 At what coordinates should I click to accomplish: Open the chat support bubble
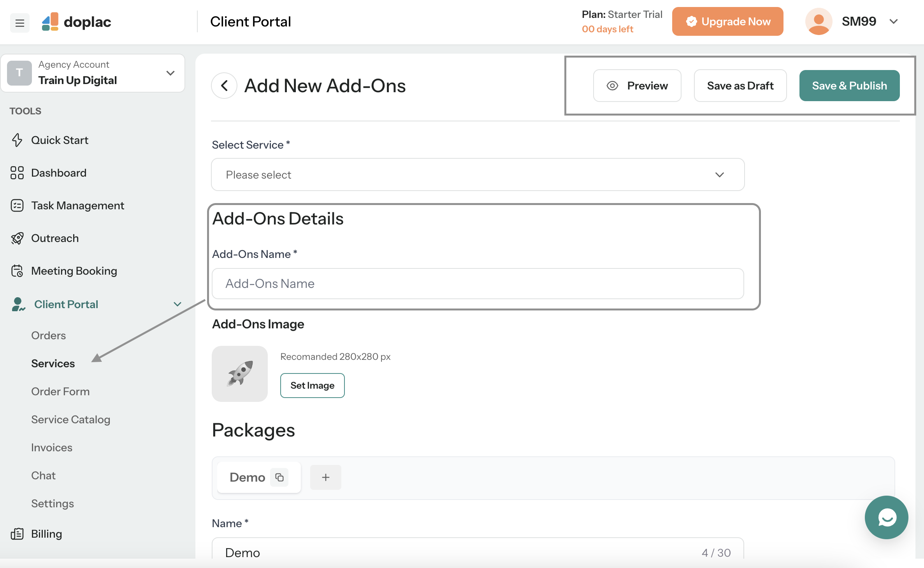pyautogui.click(x=886, y=517)
